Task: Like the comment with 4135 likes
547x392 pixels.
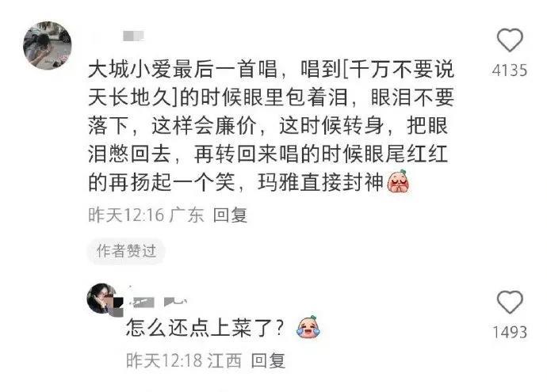Action: pos(510,40)
